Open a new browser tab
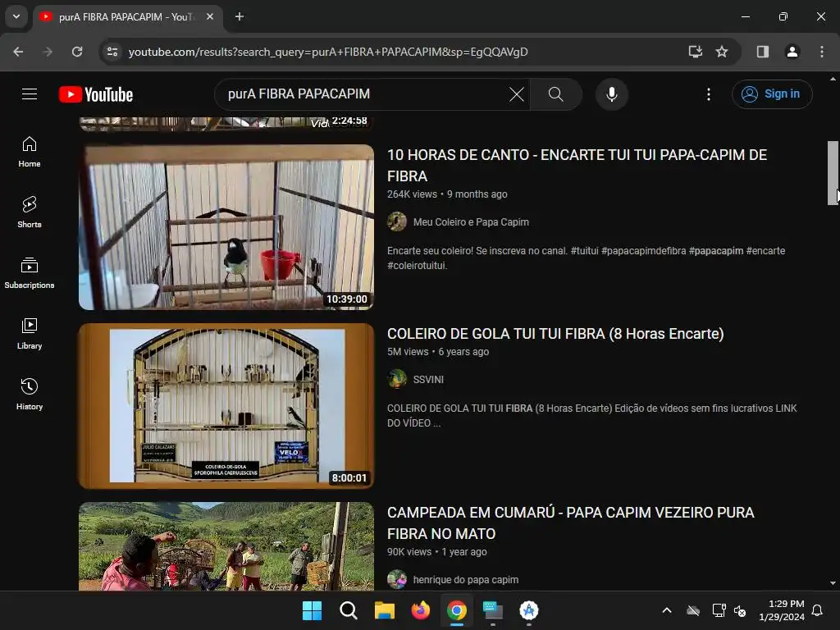 click(x=240, y=16)
